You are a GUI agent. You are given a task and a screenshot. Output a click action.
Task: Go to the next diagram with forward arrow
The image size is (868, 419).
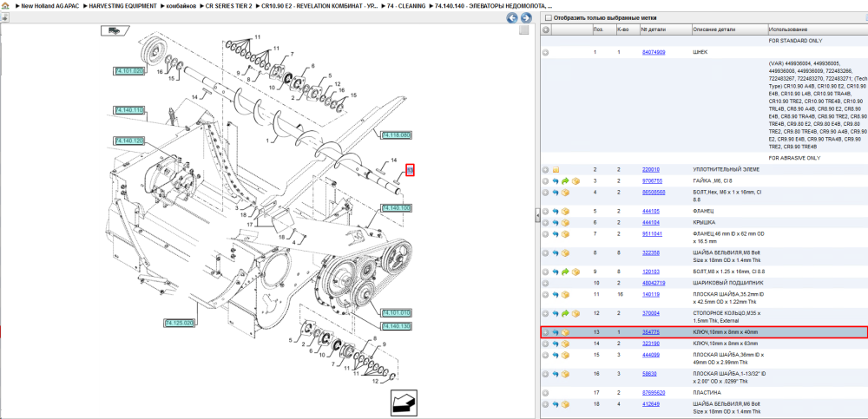pos(526,17)
